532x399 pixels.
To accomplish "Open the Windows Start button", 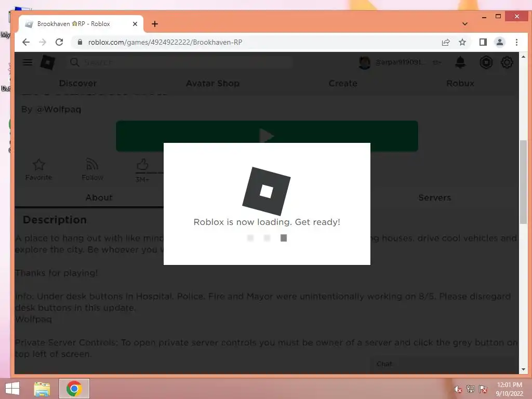I will (12, 389).
